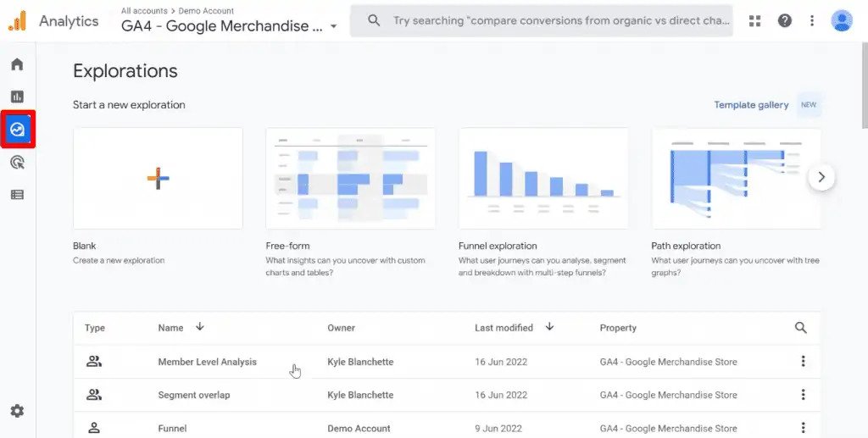Viewport: 868px width, 438px height.
Task: Open the property selector dropdown
Action: 334,26
